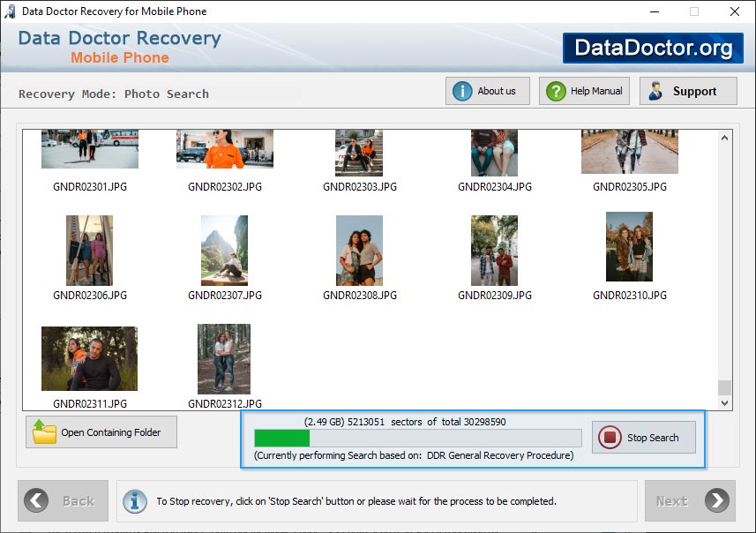Click 'DDR General Recovery Procedure' status text
The height and width of the screenshot is (533, 756).
coord(500,455)
